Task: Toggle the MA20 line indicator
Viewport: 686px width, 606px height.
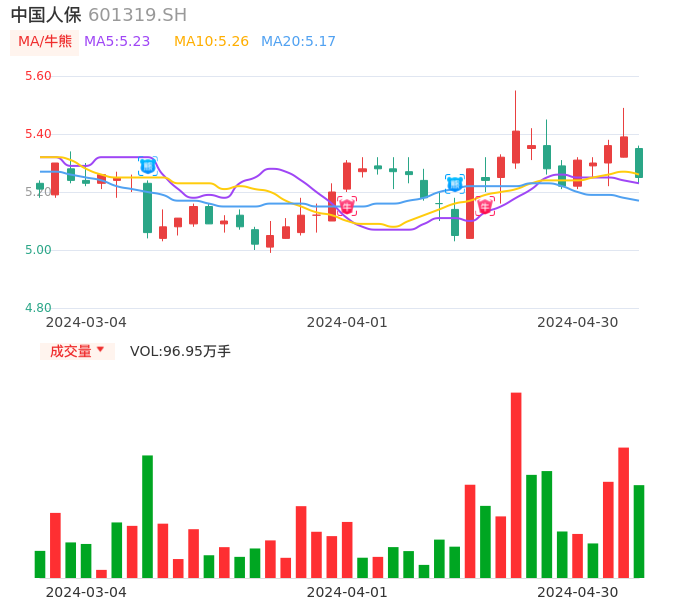Action: [x=298, y=42]
